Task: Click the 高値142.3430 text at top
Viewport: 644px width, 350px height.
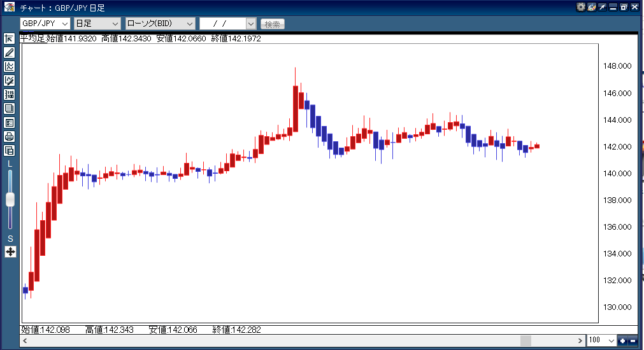Action: [127, 39]
